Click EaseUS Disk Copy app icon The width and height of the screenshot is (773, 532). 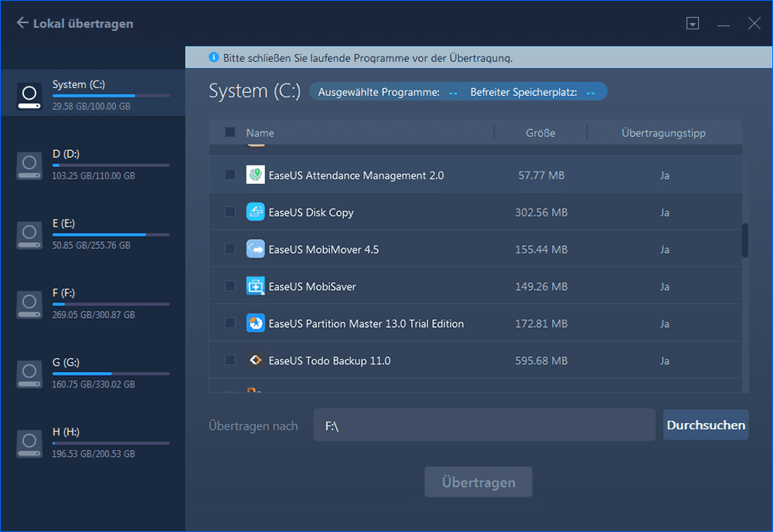(255, 212)
